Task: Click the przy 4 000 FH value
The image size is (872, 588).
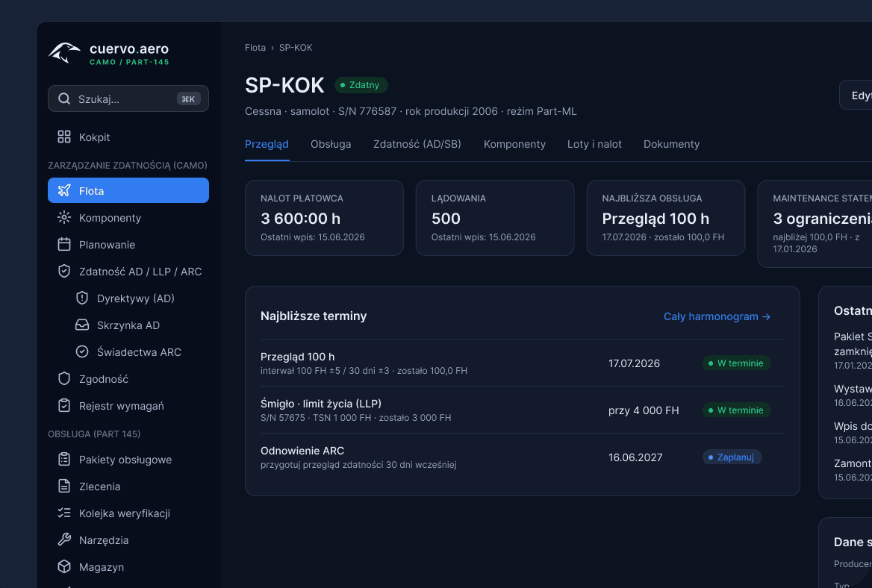Action: click(x=644, y=410)
